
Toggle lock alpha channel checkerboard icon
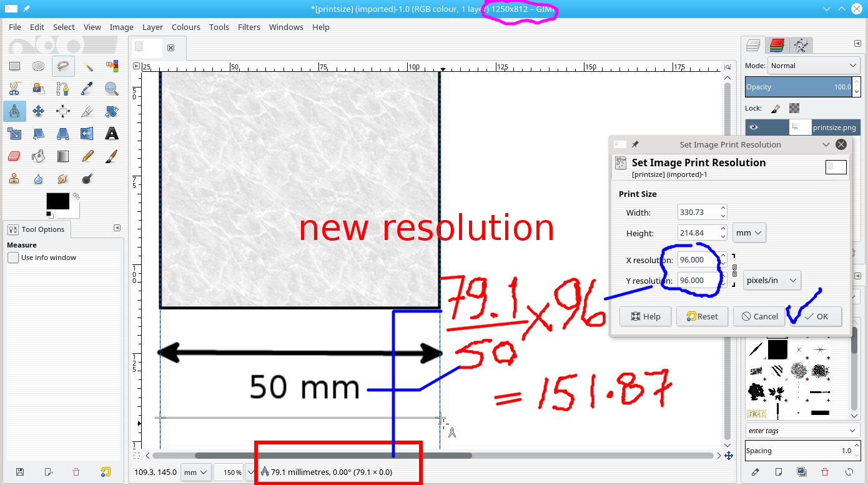[x=794, y=108]
